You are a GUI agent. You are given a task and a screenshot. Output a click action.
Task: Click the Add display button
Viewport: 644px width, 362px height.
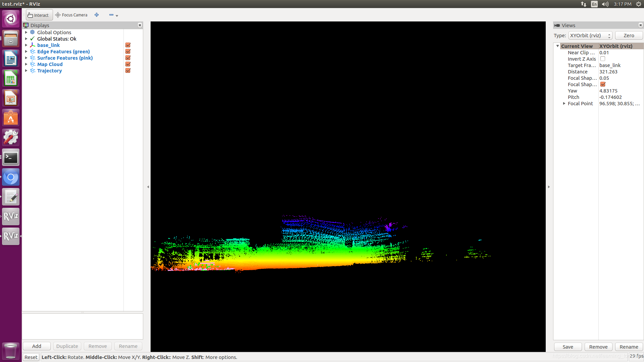37,346
